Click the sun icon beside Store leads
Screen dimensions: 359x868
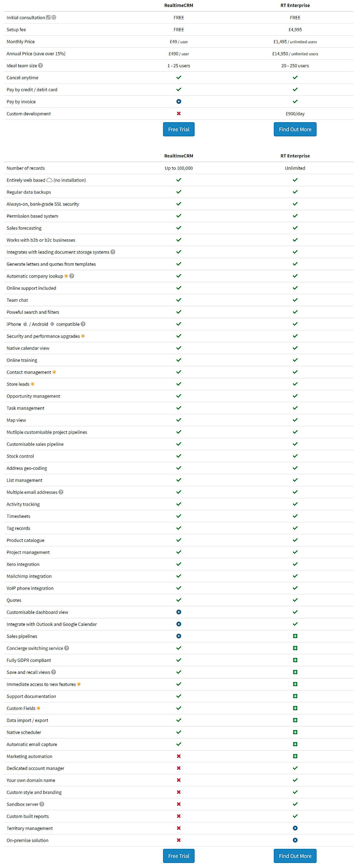click(x=33, y=384)
